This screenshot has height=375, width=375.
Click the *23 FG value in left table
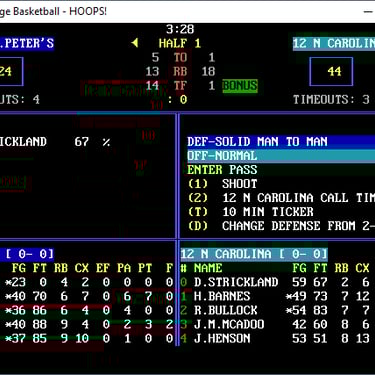point(15,282)
